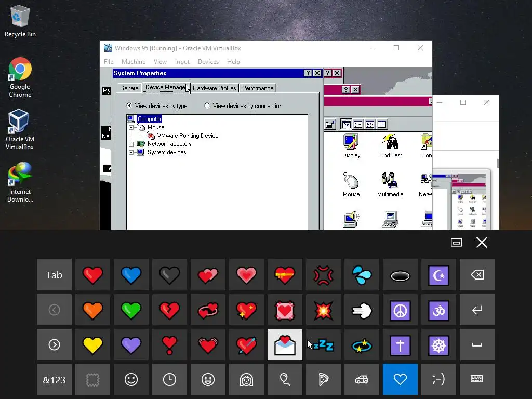
Task: Tap the Enter key on emoji keyboard
Action: 477,310
